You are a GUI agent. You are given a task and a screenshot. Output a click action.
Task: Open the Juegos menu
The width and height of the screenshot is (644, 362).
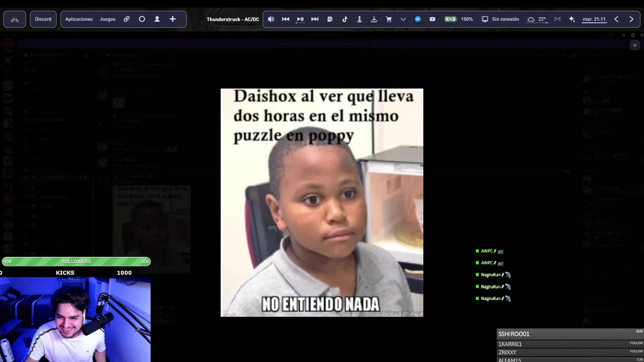[108, 19]
